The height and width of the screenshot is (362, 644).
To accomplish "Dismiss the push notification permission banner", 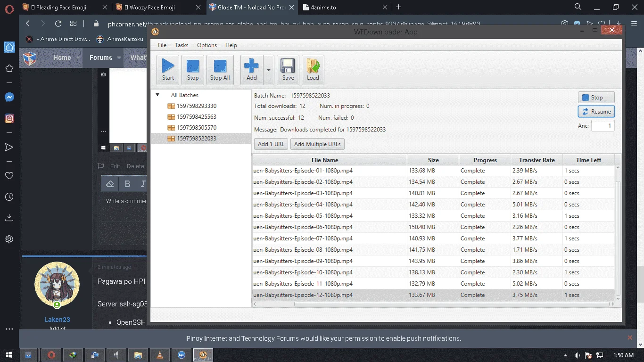I will [629, 337].
